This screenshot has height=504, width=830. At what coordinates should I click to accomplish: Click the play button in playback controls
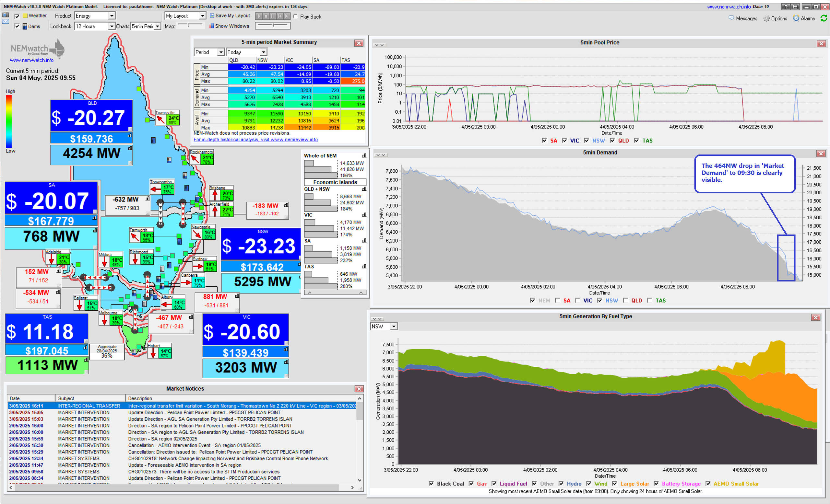tap(259, 16)
